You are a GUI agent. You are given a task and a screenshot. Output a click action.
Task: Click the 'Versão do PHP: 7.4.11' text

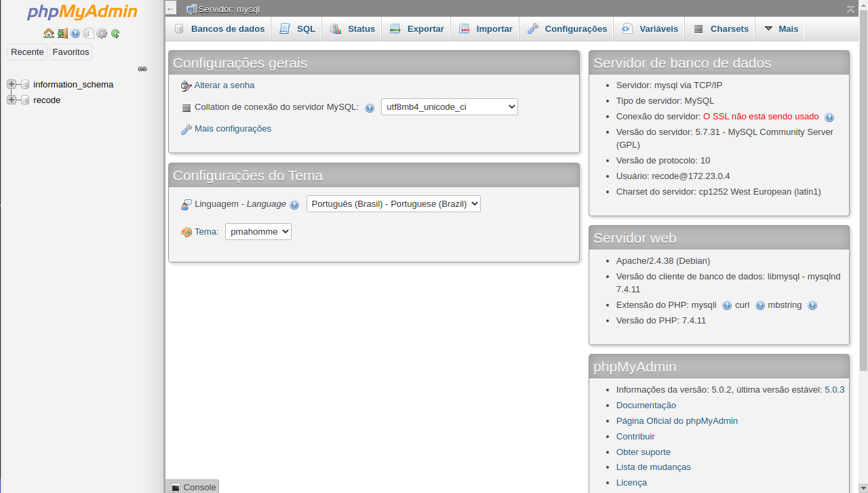(661, 321)
